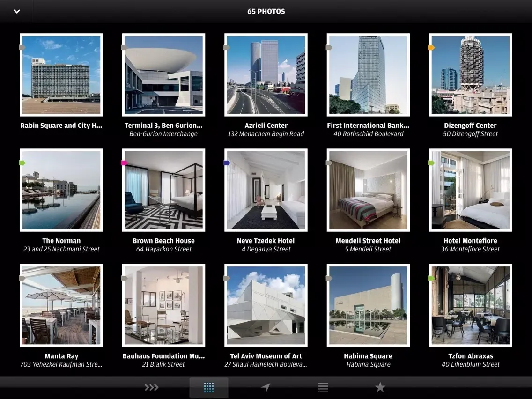Click the '50 Dizengoff Street' address
532x399 pixels.
470,134
